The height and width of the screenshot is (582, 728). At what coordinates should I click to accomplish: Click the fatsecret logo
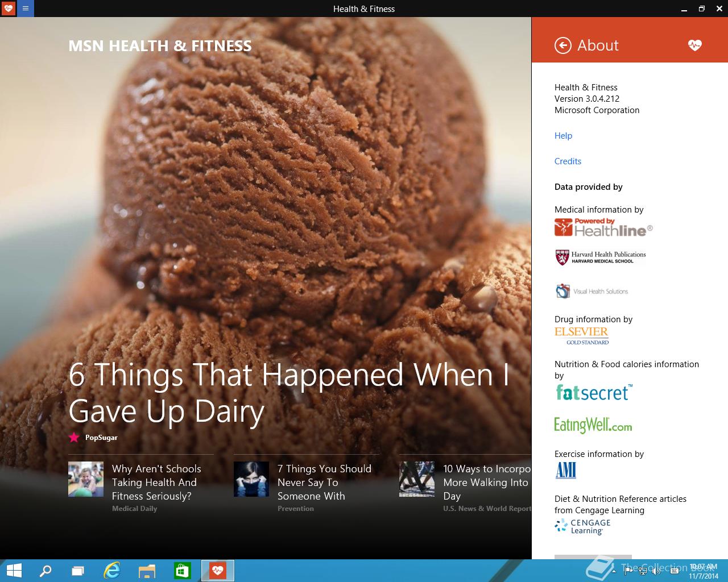tap(594, 392)
